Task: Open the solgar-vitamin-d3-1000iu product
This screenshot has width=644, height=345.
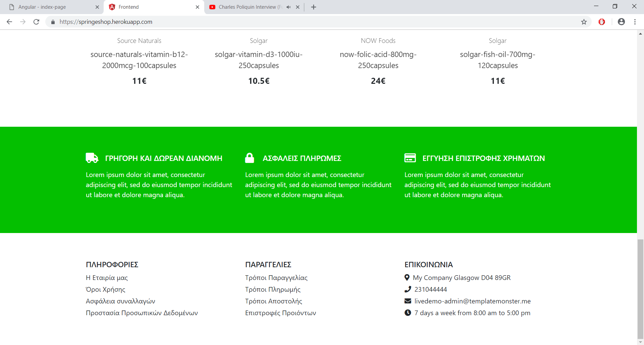Action: (259, 60)
